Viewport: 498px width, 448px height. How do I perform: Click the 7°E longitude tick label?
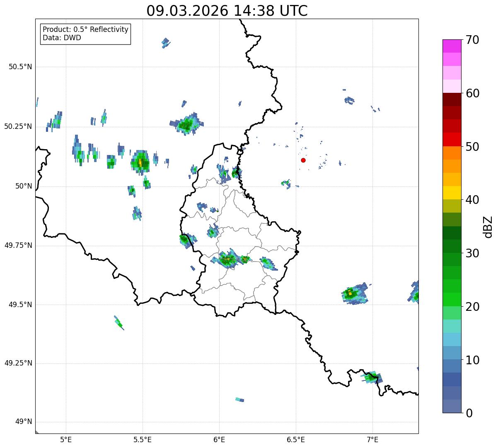point(372,439)
